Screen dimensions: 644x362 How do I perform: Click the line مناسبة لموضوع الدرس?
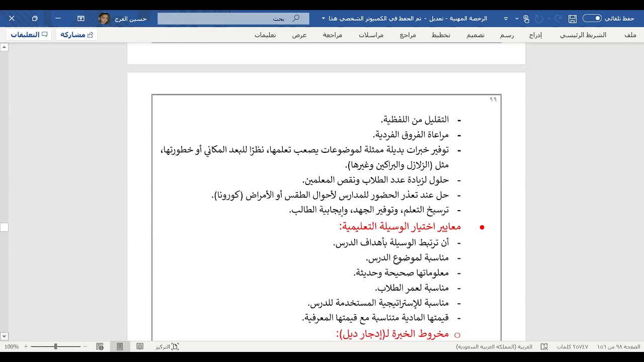pos(407,258)
